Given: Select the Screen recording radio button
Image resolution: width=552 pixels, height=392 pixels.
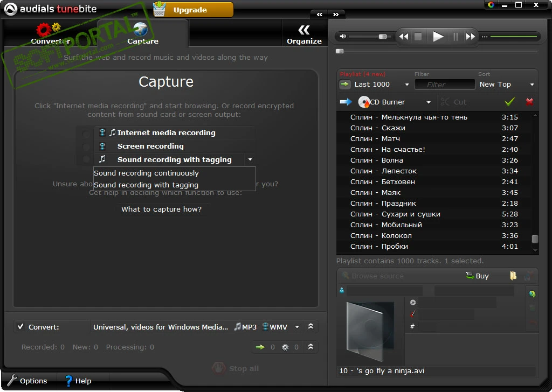Looking at the screenshot, I should [86, 146].
